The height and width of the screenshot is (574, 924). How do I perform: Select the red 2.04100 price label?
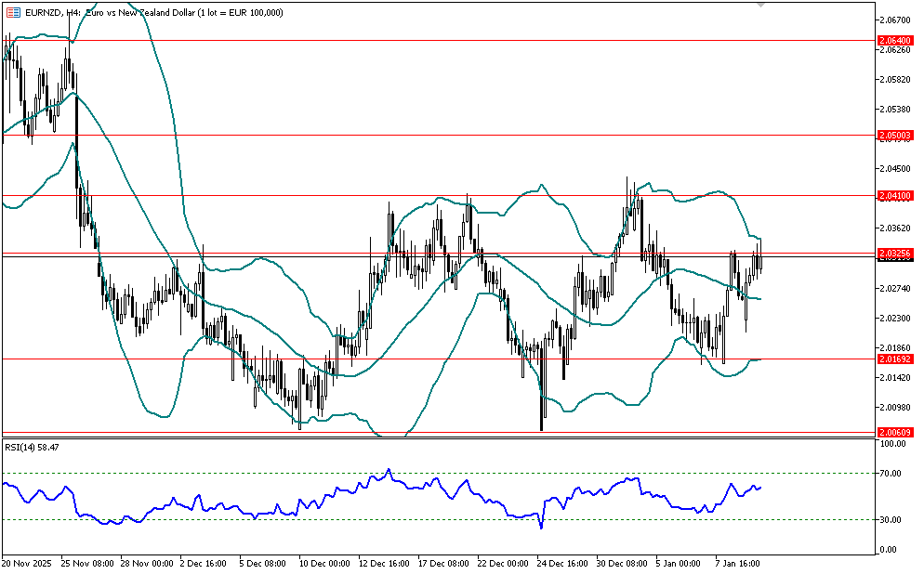point(895,196)
